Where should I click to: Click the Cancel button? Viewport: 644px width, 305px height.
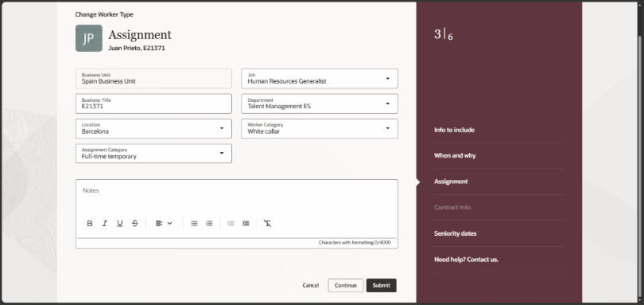pyautogui.click(x=311, y=285)
